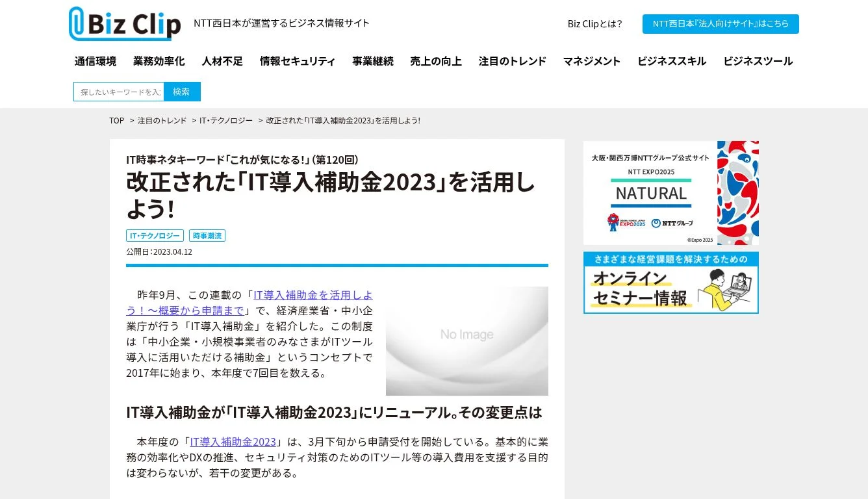Select the マネジメント menu item
The image size is (868, 499).
[x=592, y=61]
